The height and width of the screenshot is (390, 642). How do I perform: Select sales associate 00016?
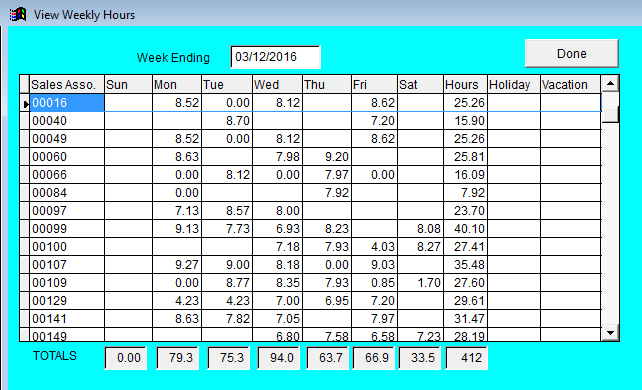[x=67, y=103]
